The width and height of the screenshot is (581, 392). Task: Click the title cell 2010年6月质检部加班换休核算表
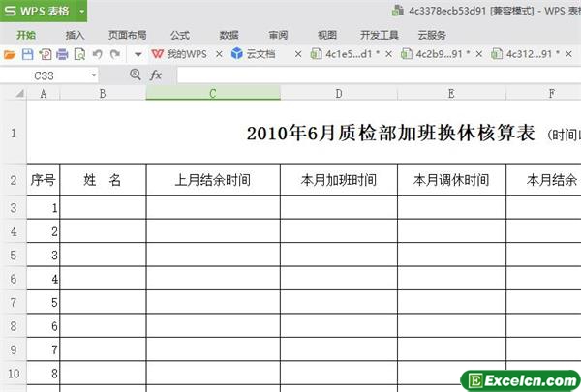click(391, 133)
